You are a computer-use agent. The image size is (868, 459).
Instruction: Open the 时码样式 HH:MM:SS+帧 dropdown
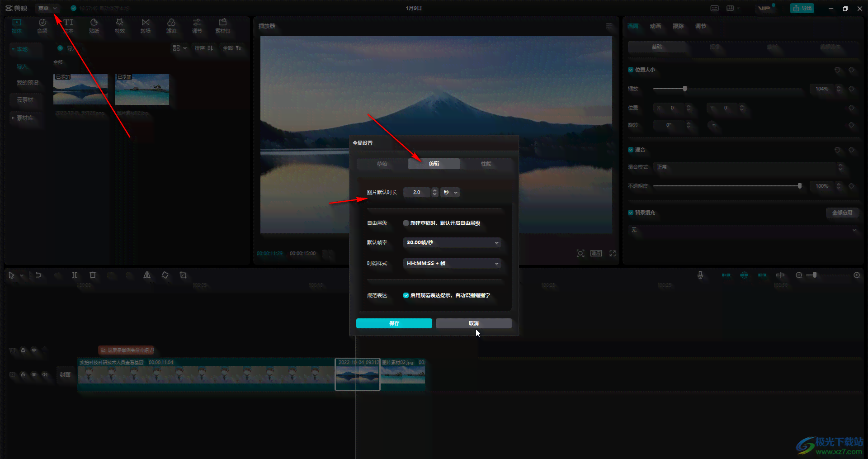[x=452, y=263]
